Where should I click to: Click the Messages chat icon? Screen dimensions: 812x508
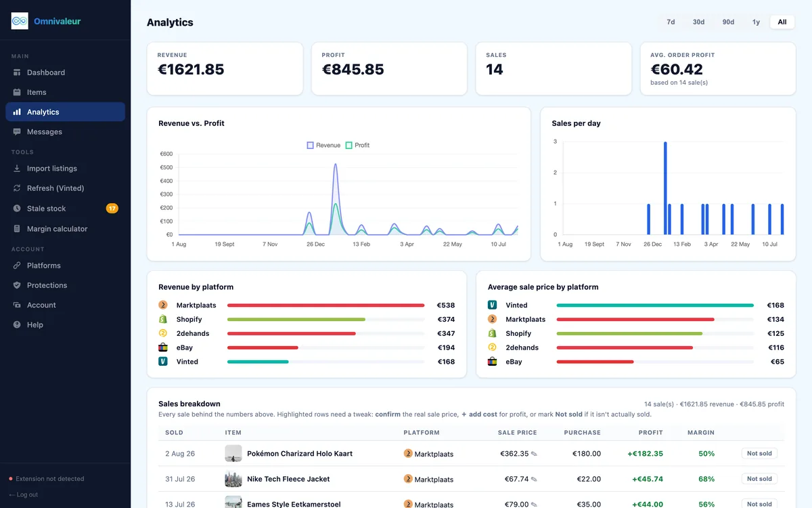tap(17, 131)
